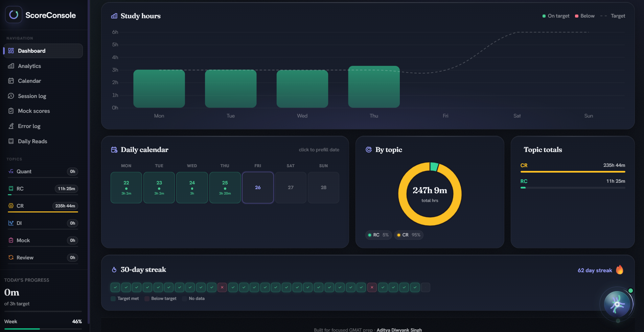The image size is (644, 332).
Task: Click the first red missed streak day
Action: tap(222, 287)
